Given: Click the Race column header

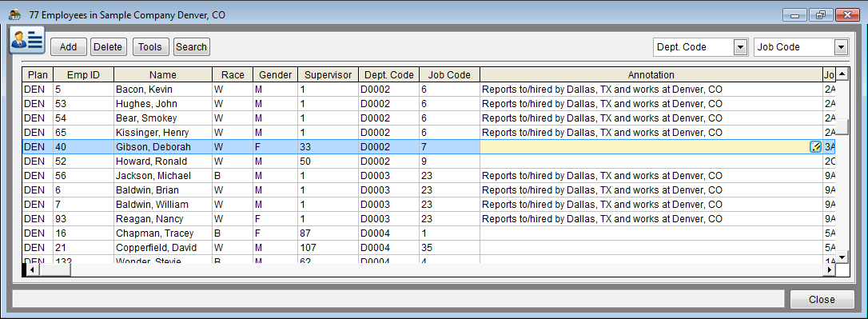Looking at the screenshot, I should (x=233, y=75).
